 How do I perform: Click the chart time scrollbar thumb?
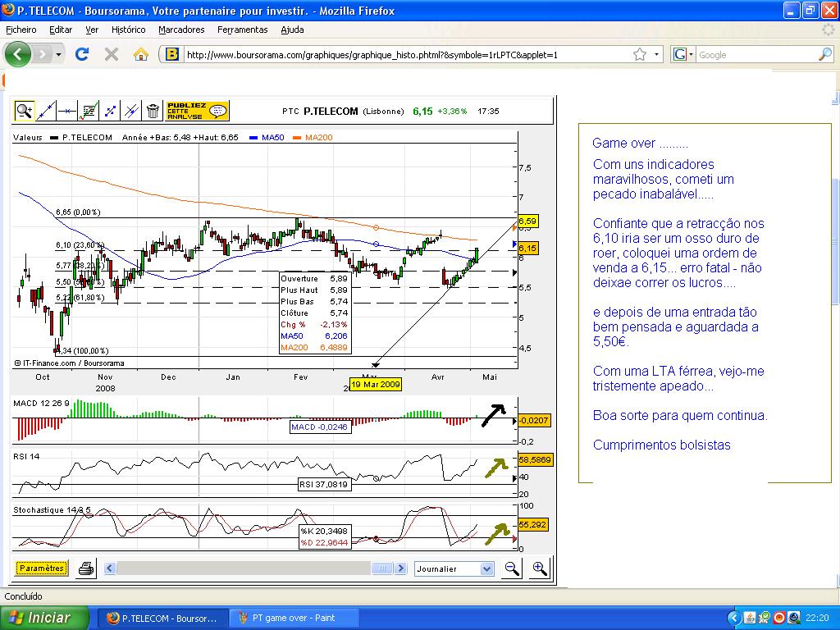coord(382,568)
